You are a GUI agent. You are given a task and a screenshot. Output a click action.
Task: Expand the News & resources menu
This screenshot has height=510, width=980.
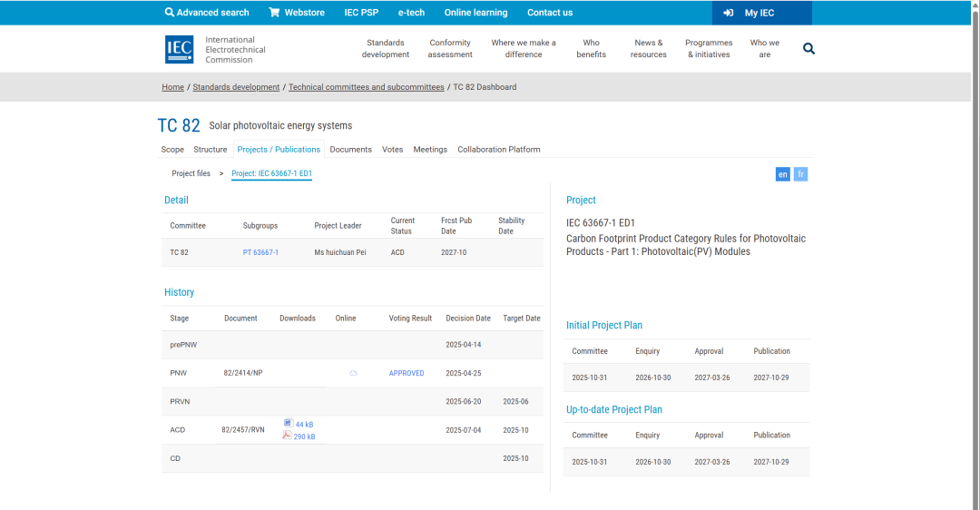[x=648, y=49]
